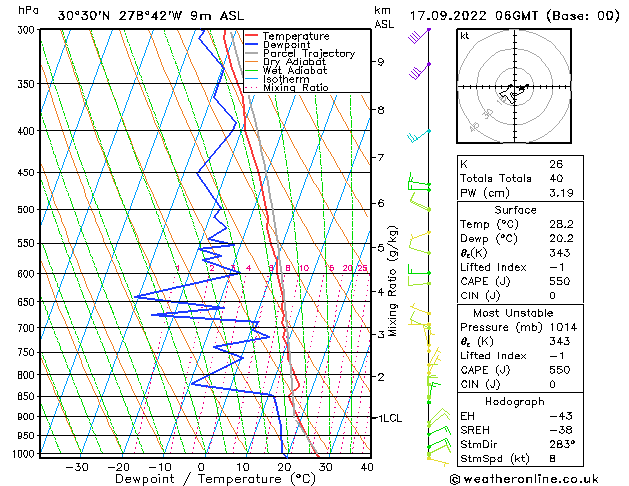Click the StmSpd (kt) value 8

pos(552,459)
